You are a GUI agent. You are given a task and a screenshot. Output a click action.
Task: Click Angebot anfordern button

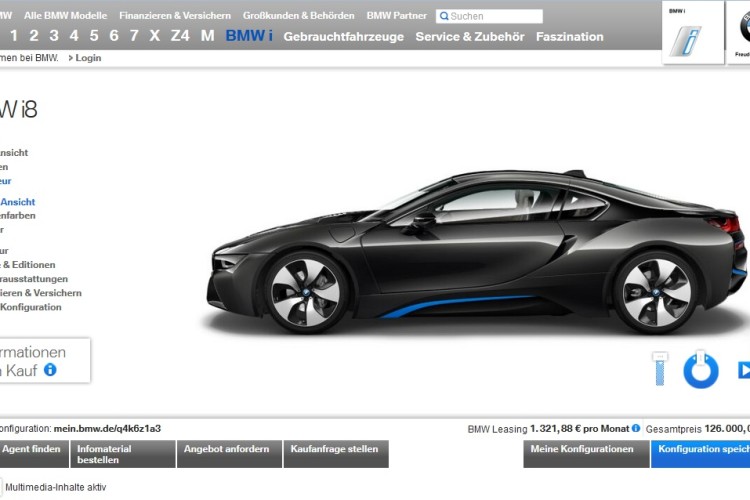click(230, 454)
